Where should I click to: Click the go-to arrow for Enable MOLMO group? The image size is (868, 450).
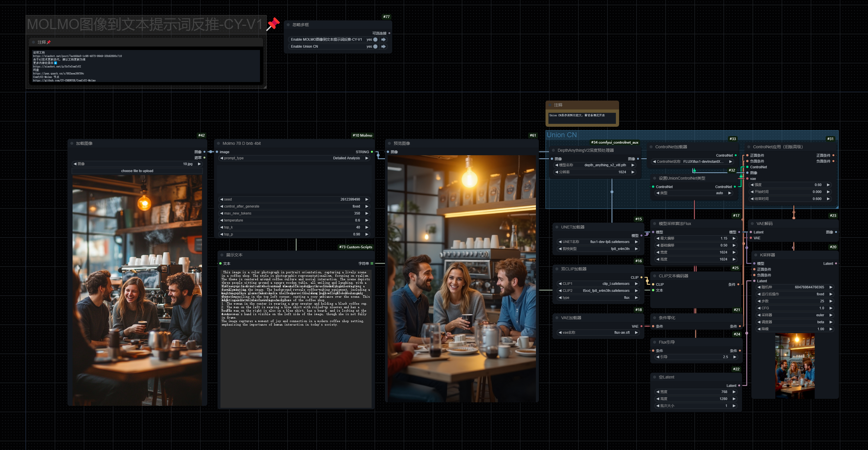(x=384, y=40)
